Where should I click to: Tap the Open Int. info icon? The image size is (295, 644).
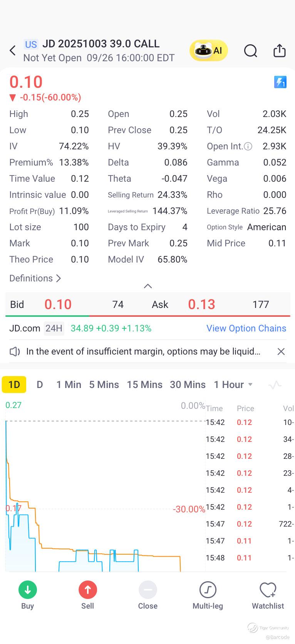click(x=248, y=147)
